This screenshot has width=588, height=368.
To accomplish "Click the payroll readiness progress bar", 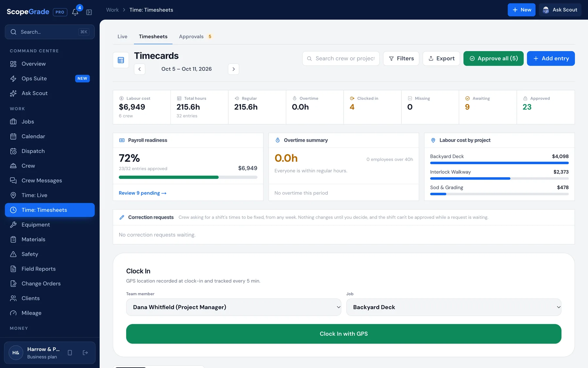I will pos(188,177).
